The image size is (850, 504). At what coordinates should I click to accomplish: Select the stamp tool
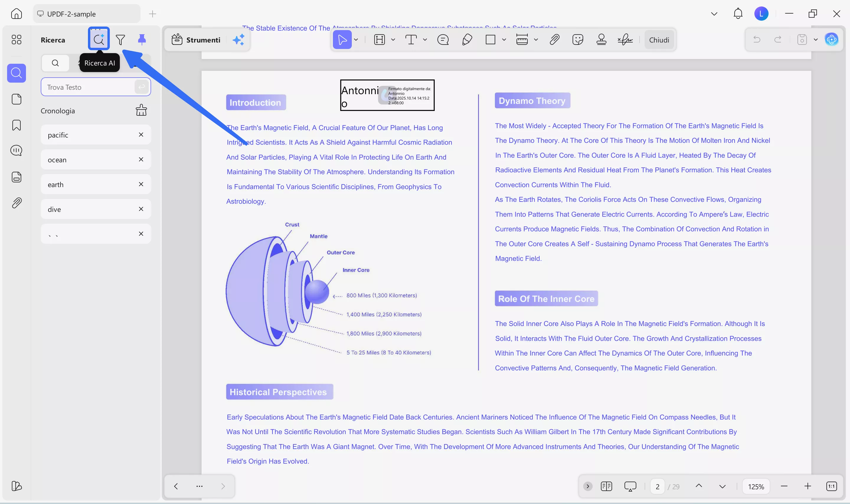click(x=601, y=40)
